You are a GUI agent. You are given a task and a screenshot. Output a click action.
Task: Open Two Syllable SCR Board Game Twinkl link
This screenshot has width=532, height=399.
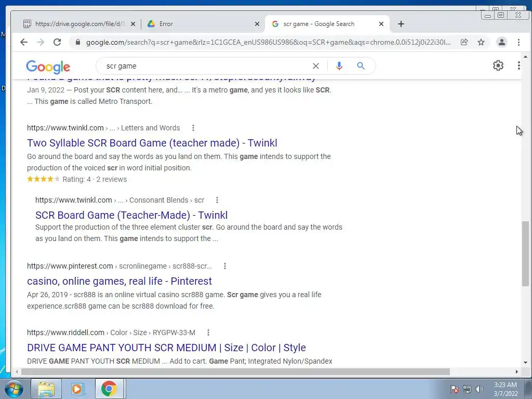pos(152,143)
